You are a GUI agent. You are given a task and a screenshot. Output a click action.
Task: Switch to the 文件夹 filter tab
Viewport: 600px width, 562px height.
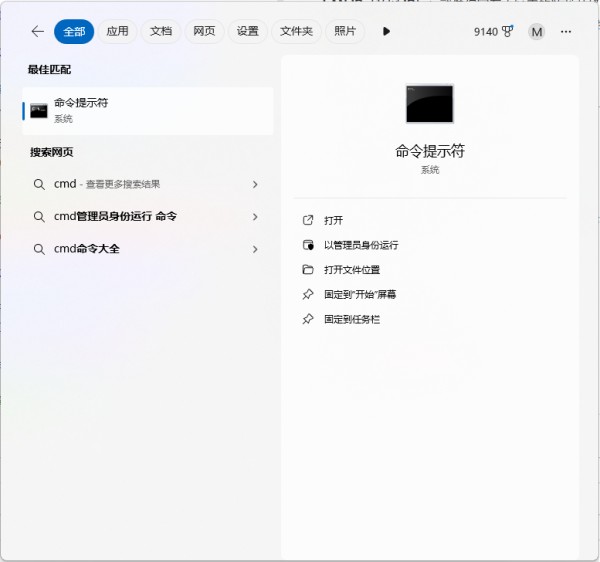[296, 31]
